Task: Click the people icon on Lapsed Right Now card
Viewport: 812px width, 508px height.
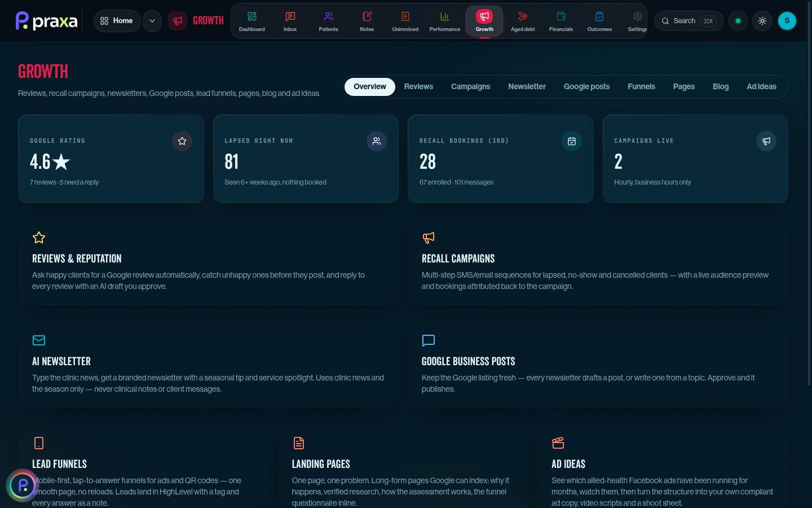Action: tap(377, 141)
